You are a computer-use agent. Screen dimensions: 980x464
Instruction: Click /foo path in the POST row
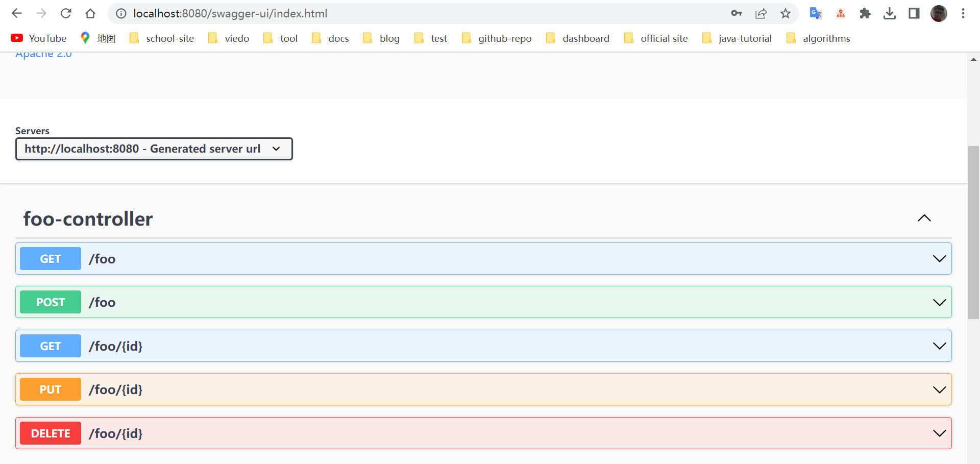coord(102,303)
